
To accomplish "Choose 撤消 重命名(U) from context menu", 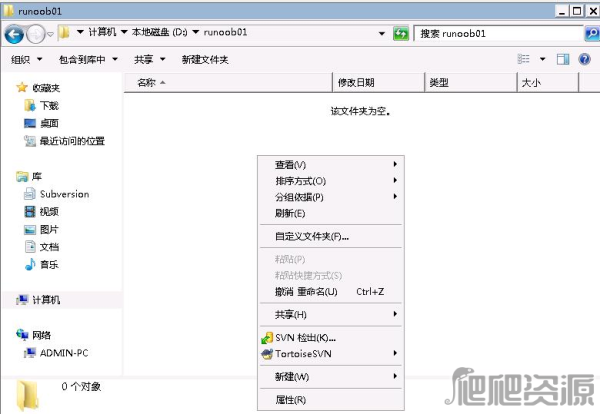I will coord(331,292).
